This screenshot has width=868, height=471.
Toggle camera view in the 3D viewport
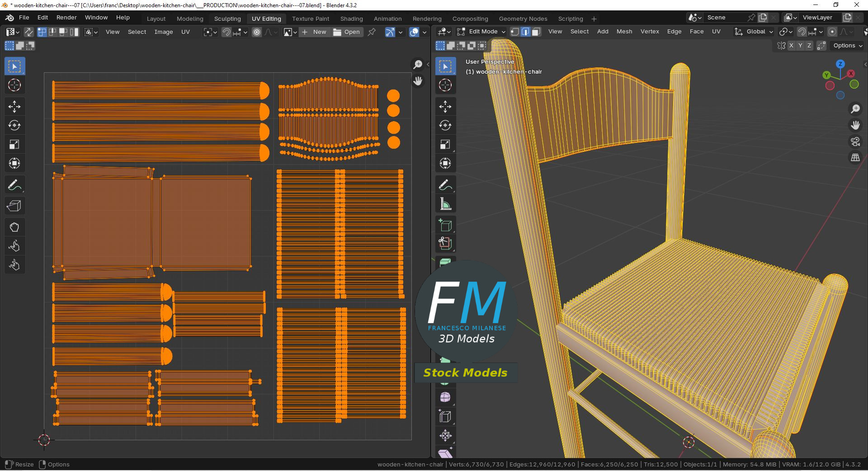coord(855,141)
